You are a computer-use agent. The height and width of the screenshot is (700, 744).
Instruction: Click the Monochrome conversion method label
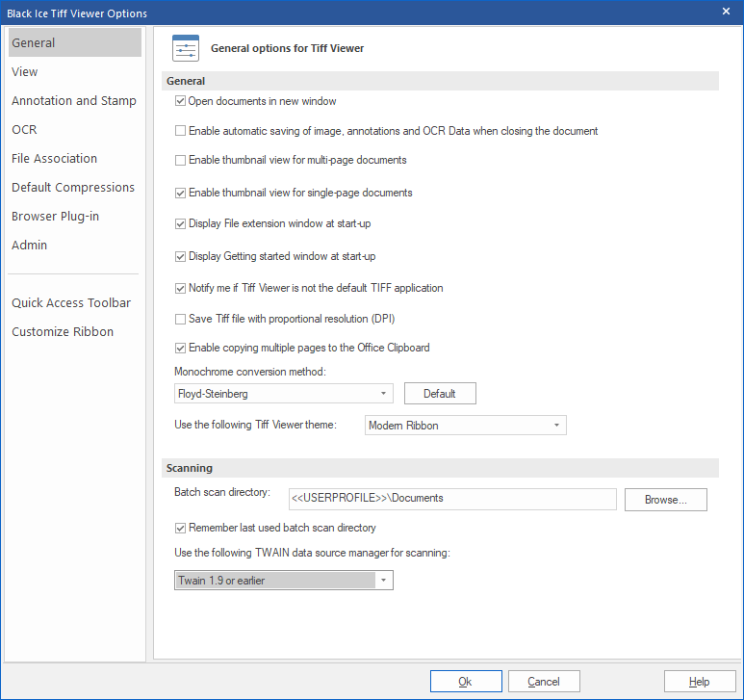tap(250, 372)
